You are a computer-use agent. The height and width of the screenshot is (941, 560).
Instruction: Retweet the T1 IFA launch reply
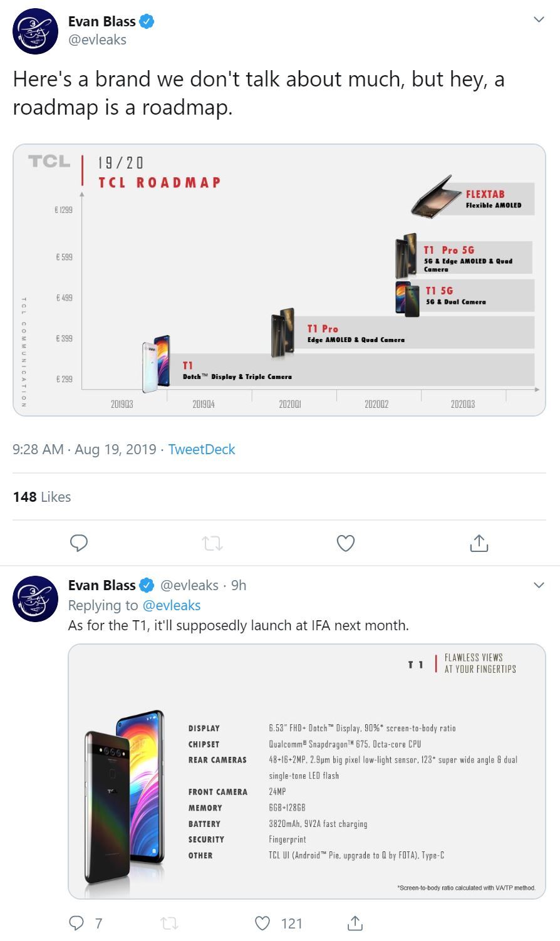(169, 923)
